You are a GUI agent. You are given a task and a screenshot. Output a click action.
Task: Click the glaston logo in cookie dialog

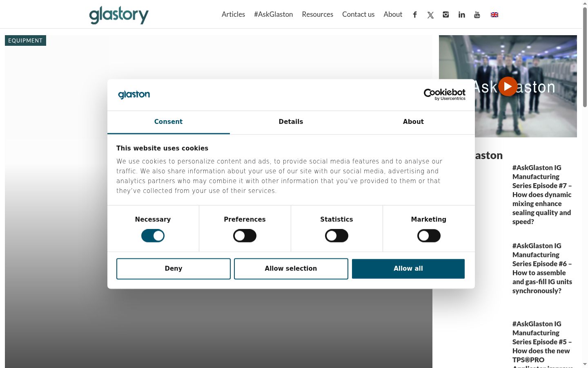pyautogui.click(x=134, y=94)
